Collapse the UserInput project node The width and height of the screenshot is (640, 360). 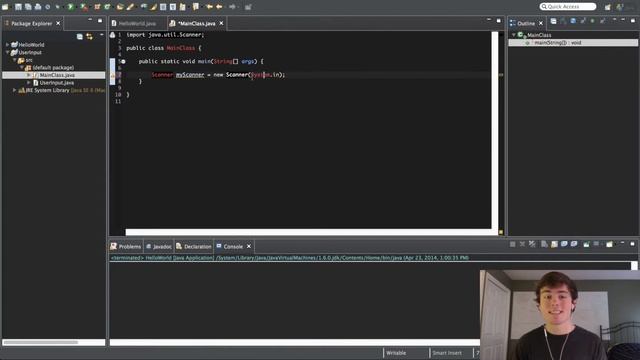7,52
